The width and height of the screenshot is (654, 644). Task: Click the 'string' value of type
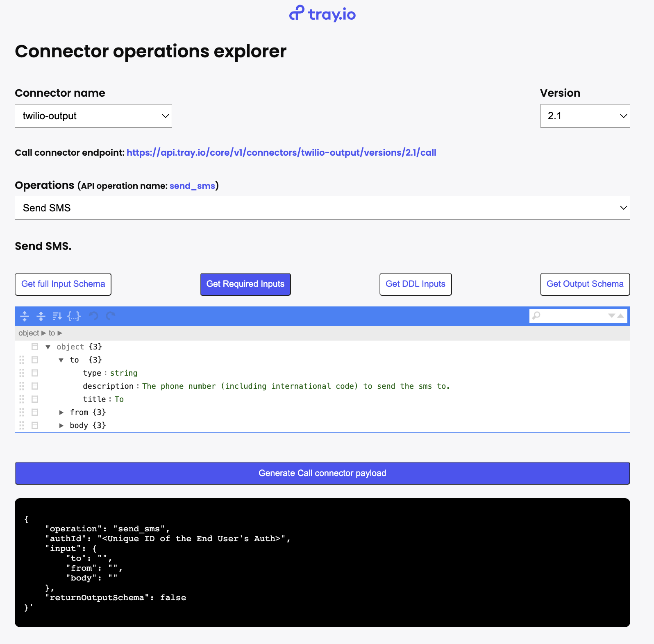[124, 373]
